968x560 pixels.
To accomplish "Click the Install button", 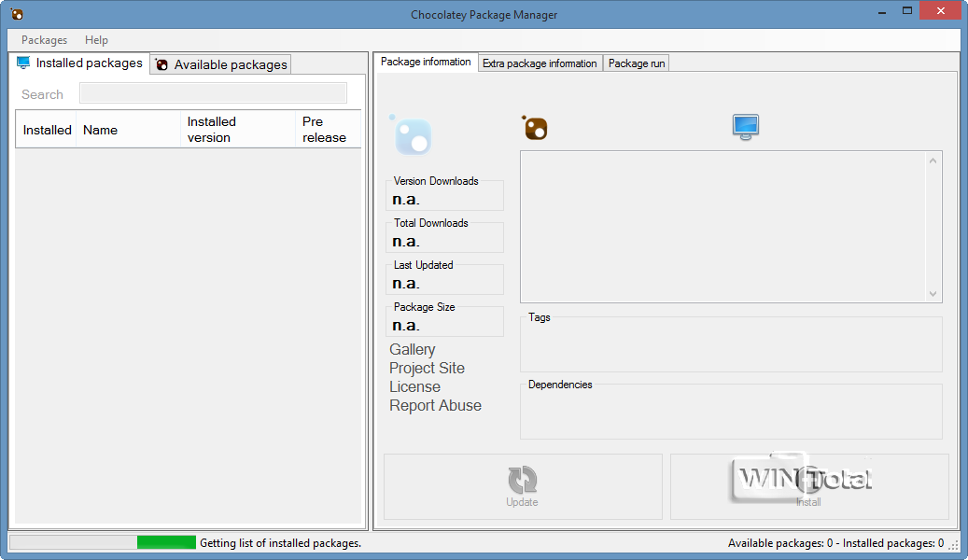I will pyautogui.click(x=809, y=486).
